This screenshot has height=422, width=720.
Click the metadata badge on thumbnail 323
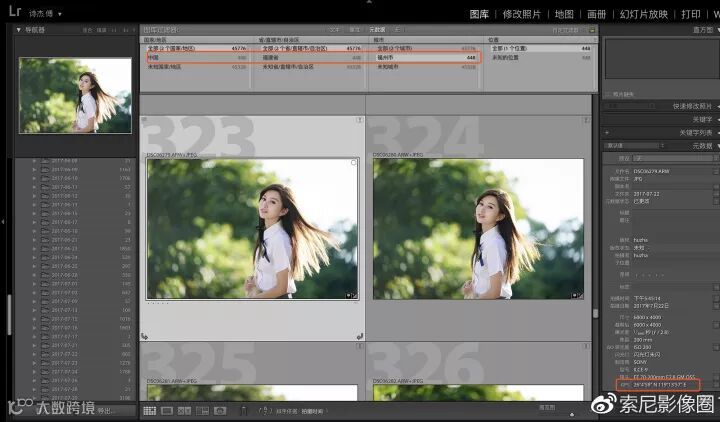(351, 296)
